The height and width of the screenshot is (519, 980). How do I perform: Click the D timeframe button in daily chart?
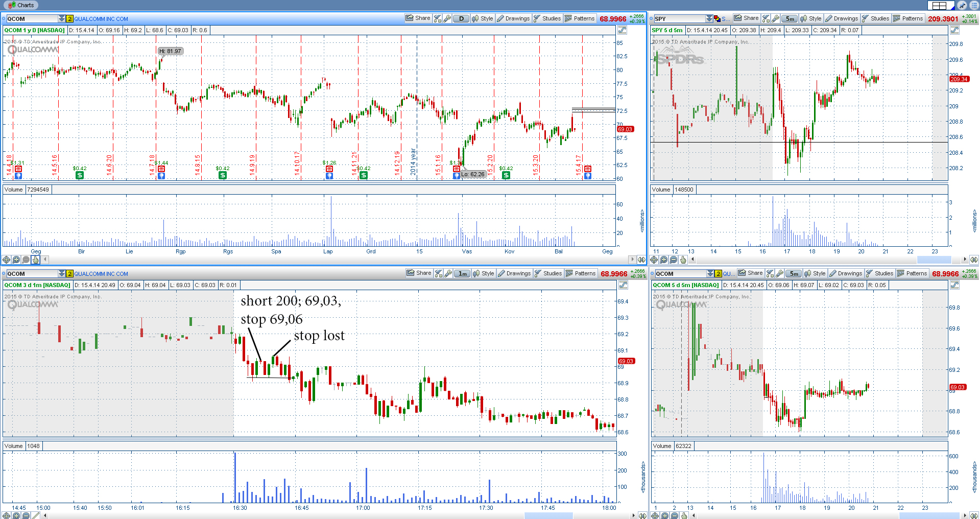click(461, 18)
